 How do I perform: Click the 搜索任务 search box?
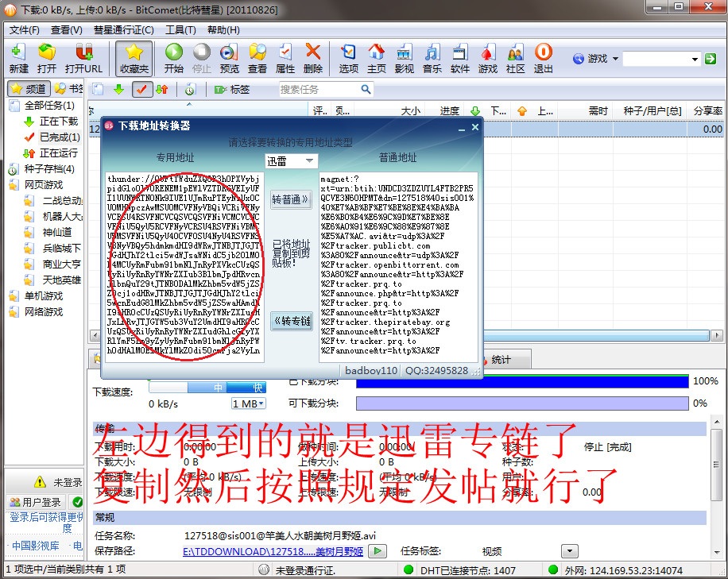pos(319,89)
